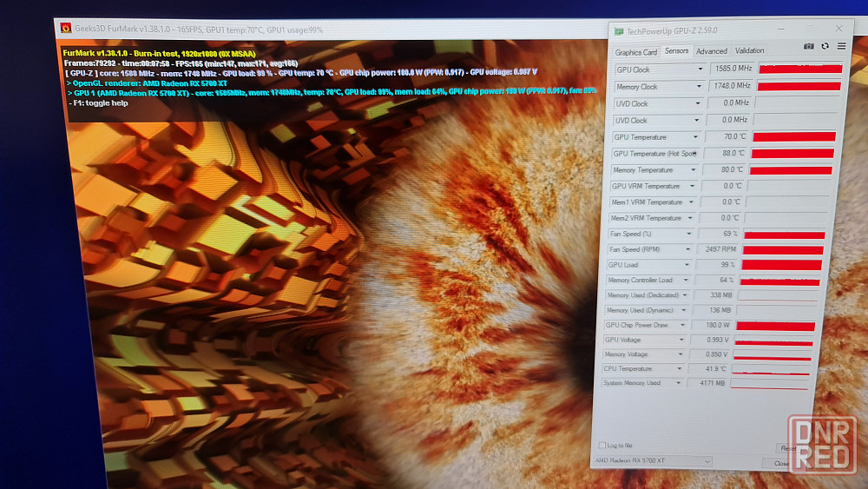This screenshot has height=489, width=868.
Task: Expand the Memory Clock sensor dropdown
Action: pos(699,86)
